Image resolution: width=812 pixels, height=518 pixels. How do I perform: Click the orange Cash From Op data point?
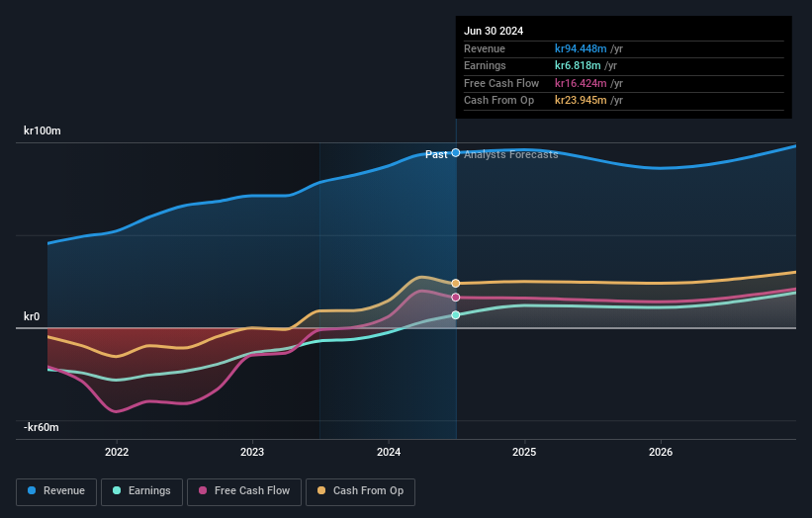tap(456, 283)
